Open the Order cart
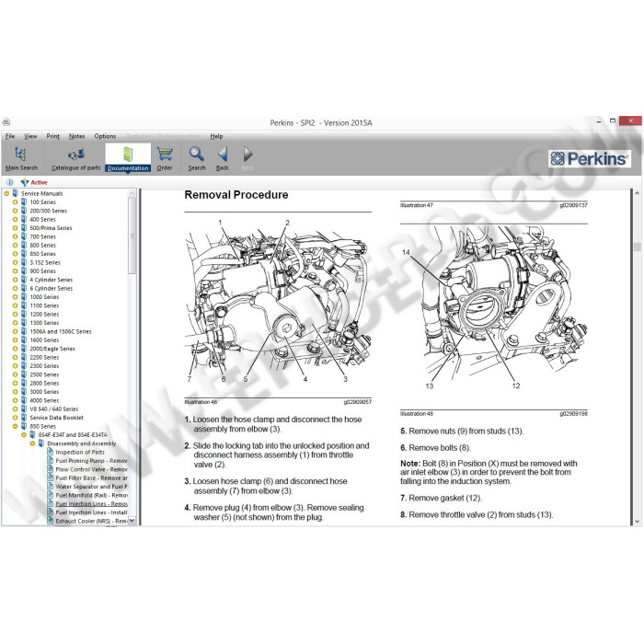 pyautogui.click(x=165, y=158)
